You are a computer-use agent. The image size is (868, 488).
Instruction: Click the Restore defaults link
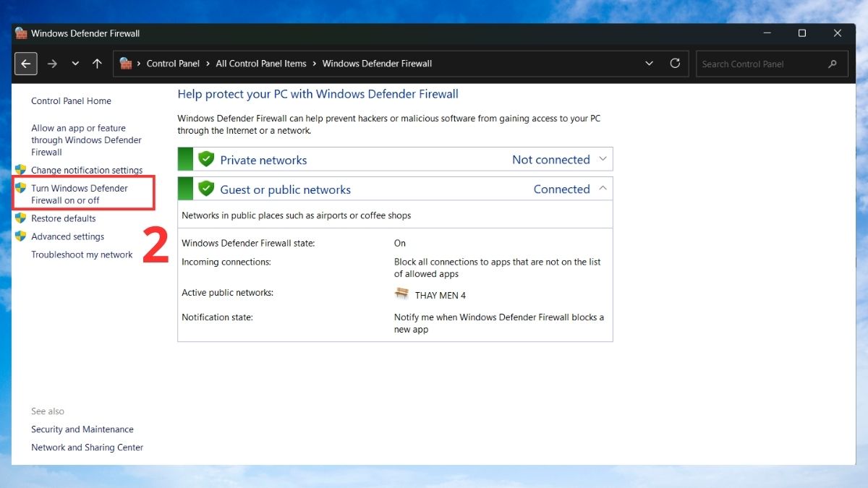click(64, 218)
